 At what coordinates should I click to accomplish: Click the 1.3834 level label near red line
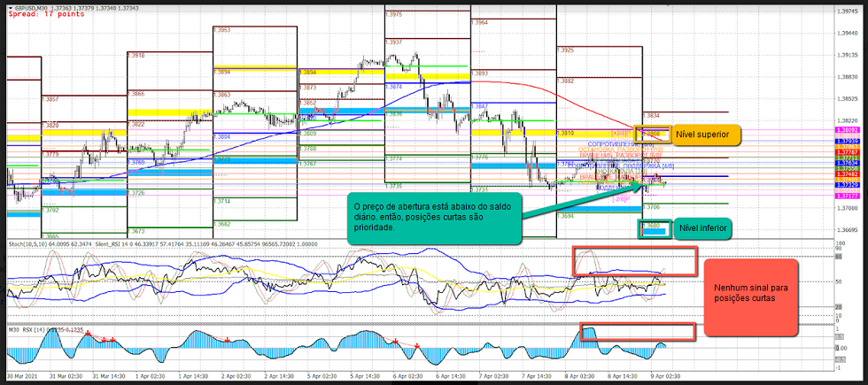pyautogui.click(x=651, y=116)
